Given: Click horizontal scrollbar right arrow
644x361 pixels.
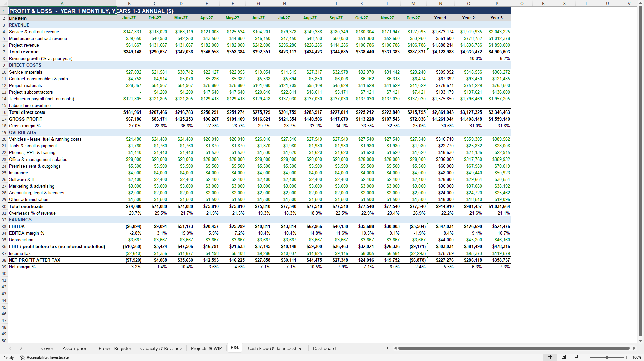Looking at the screenshot, I should pos(634,348).
